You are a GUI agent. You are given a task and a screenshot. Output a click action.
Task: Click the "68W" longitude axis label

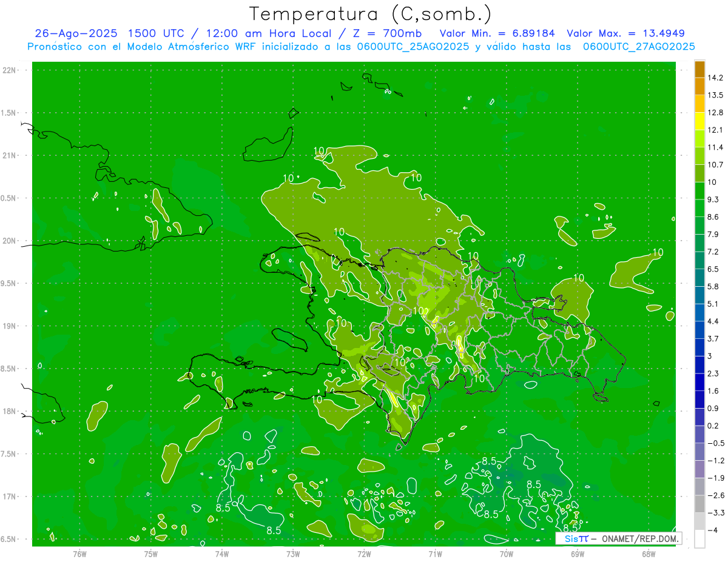point(648,554)
